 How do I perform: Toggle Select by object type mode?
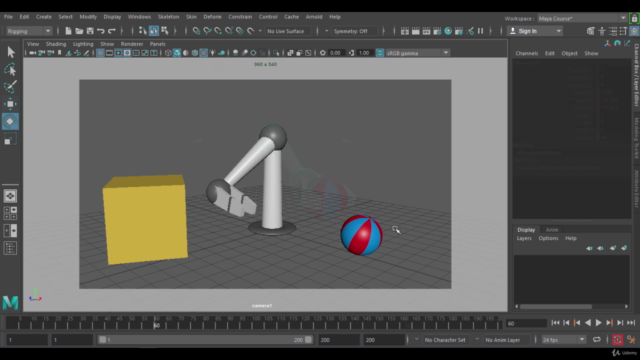coord(153,31)
